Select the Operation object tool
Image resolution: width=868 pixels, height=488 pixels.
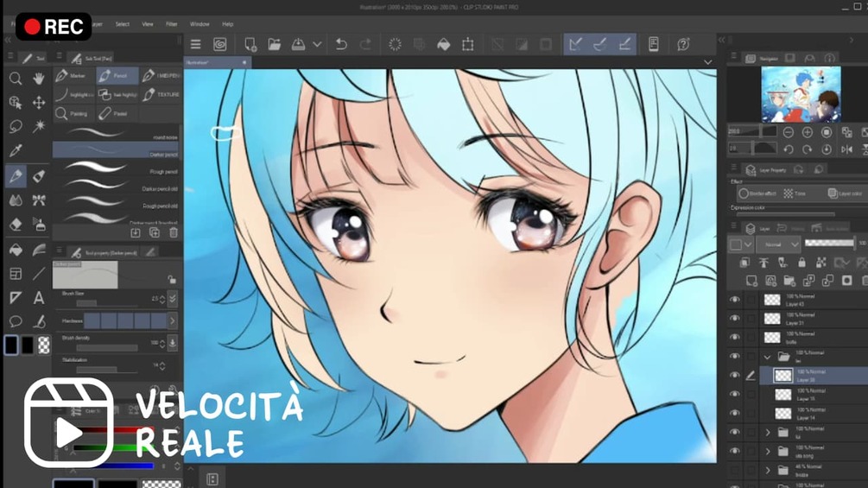pyautogui.click(x=16, y=103)
